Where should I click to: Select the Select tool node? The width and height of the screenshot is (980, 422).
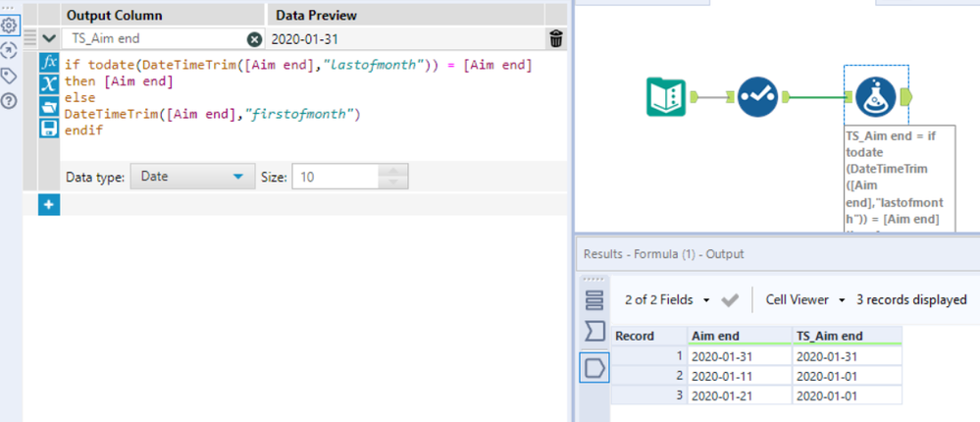(x=757, y=97)
